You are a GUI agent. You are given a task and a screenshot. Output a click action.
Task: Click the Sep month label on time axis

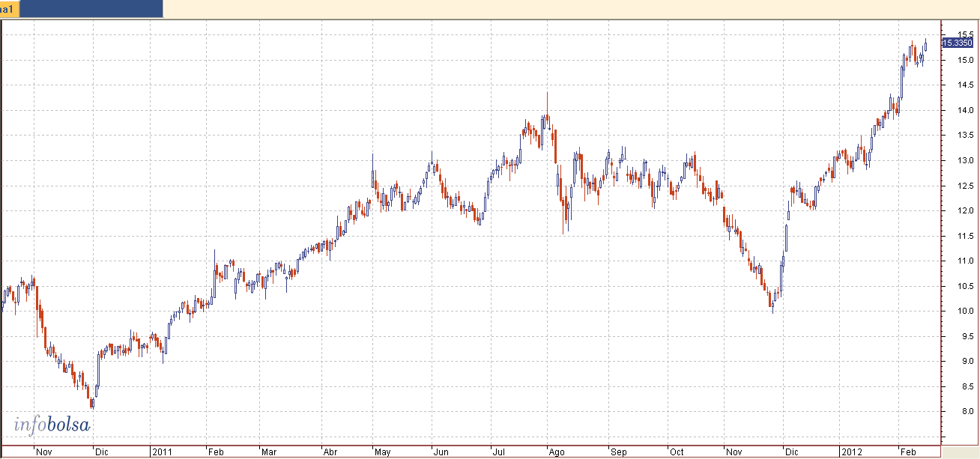619,452
